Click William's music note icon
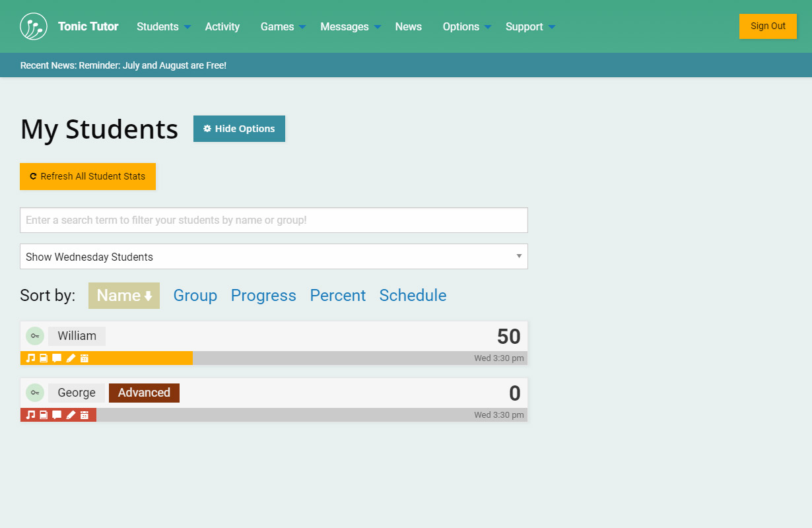Viewport: 812px width, 528px height. (30, 358)
